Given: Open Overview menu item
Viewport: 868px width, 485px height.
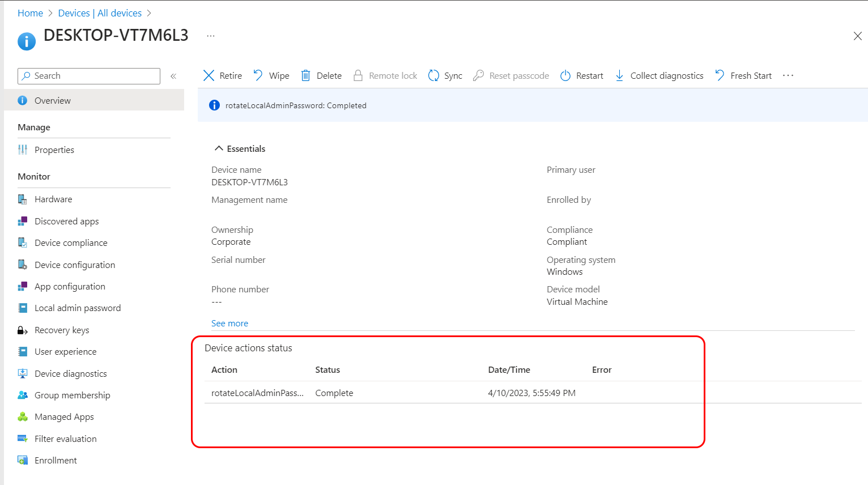Looking at the screenshot, I should point(94,100).
